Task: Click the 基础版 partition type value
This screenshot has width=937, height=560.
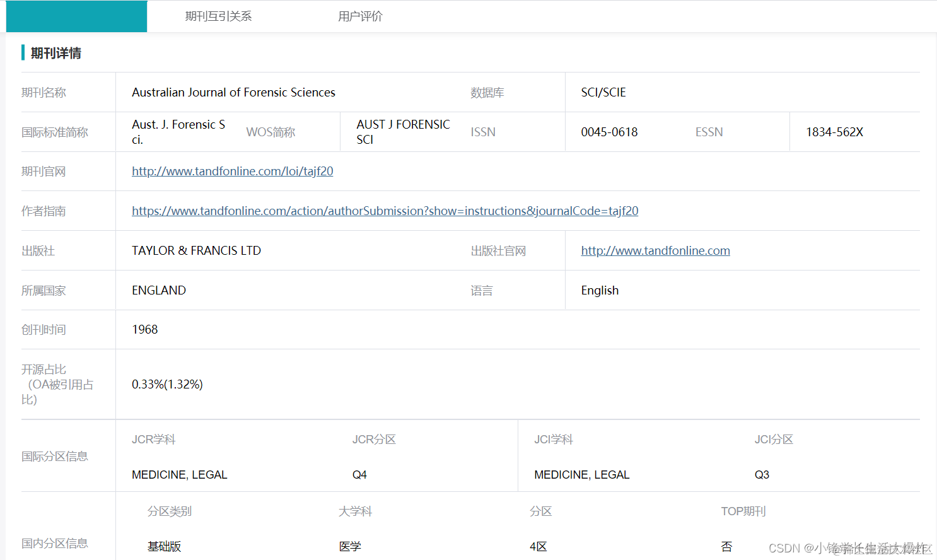Action: pos(165,547)
